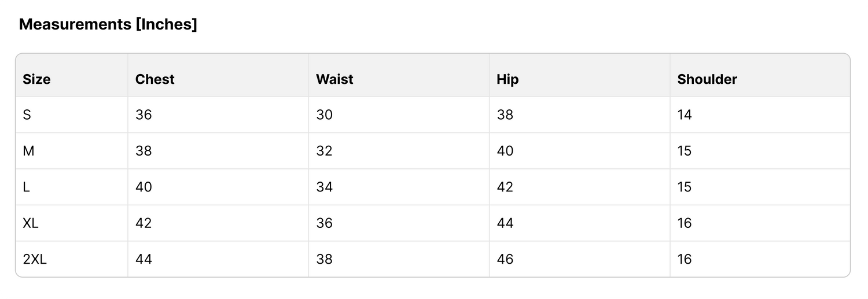Select waist value 32 in M row

point(324,151)
